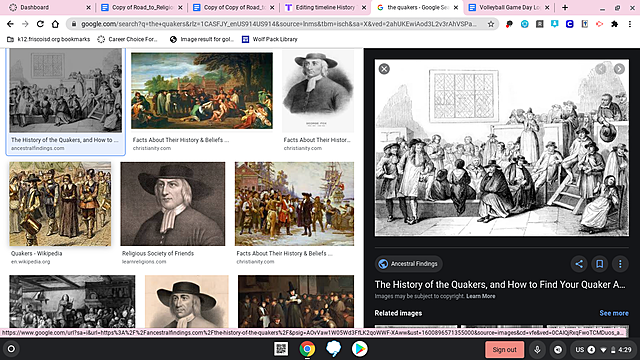
Task: Open k12 friscoisd org bookmarks folder
Action: coord(49,39)
